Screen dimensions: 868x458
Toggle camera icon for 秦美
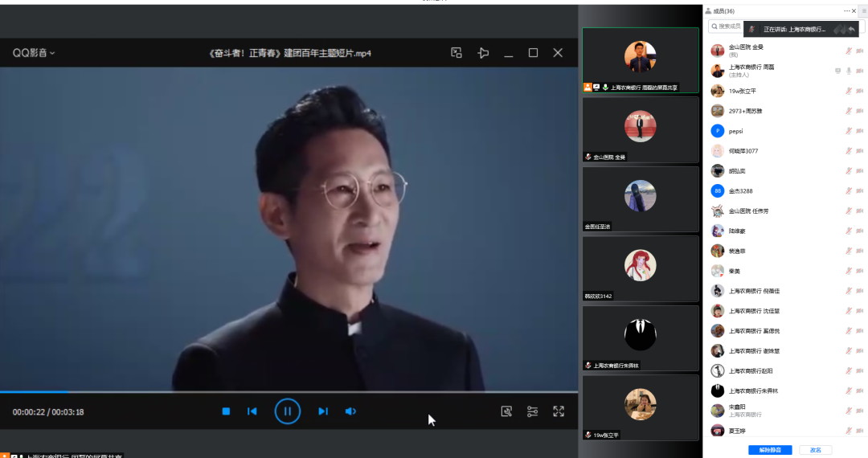pos(860,271)
